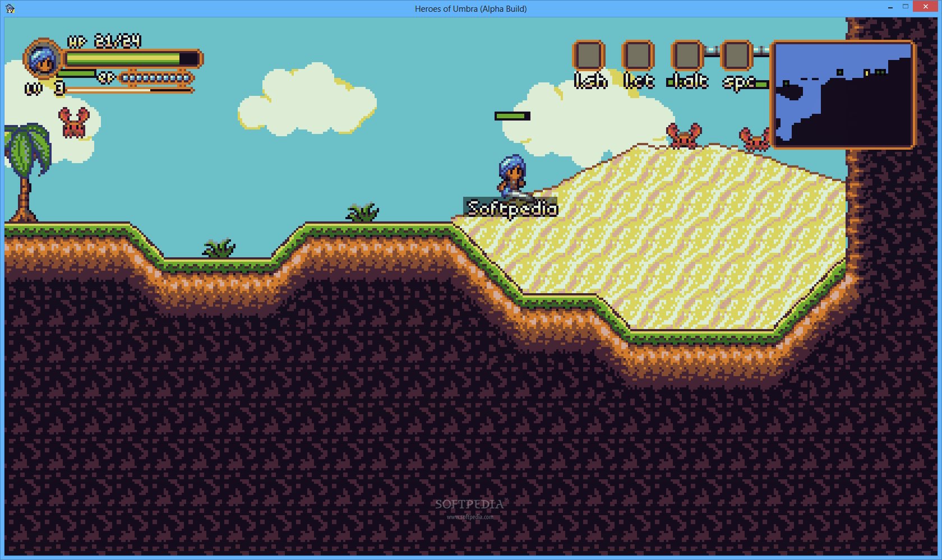The image size is (942, 560).
Task: Close the Heroes of Umbra window
Action: click(x=926, y=7)
